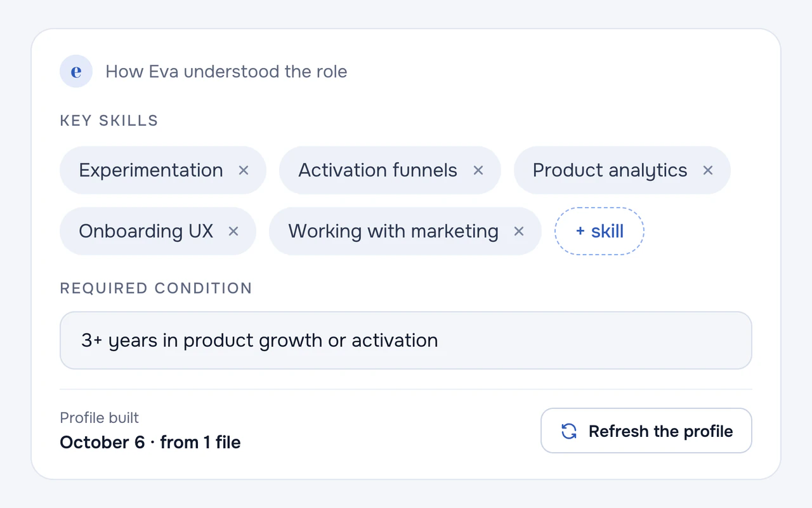The image size is (812, 508).
Task: Remove the Working with marketing tag
Action: pos(519,231)
